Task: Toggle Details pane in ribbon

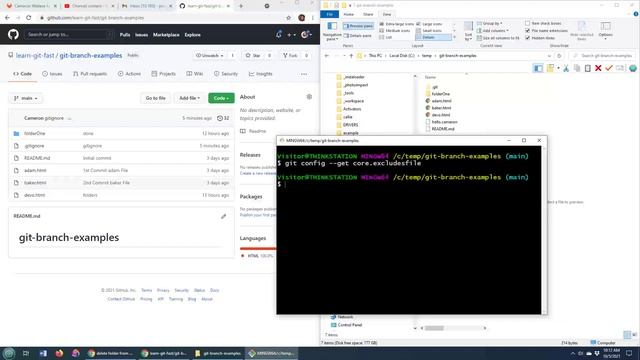Action: (358, 36)
